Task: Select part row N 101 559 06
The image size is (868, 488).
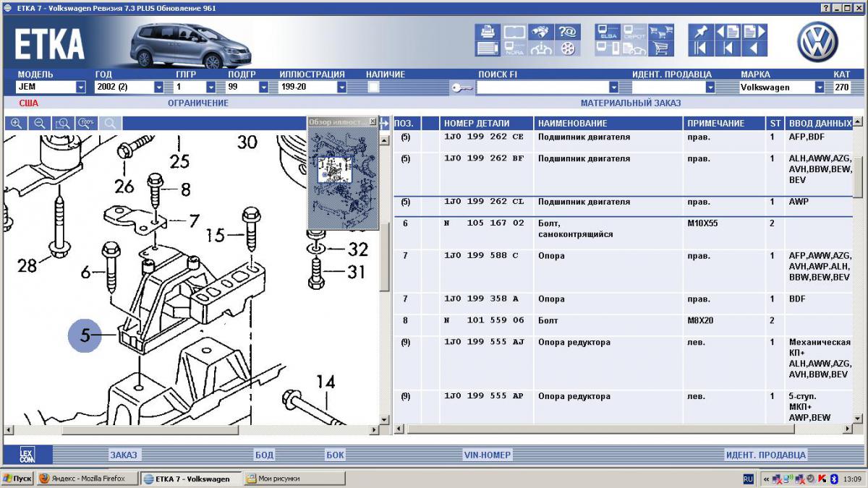Action: (x=623, y=325)
